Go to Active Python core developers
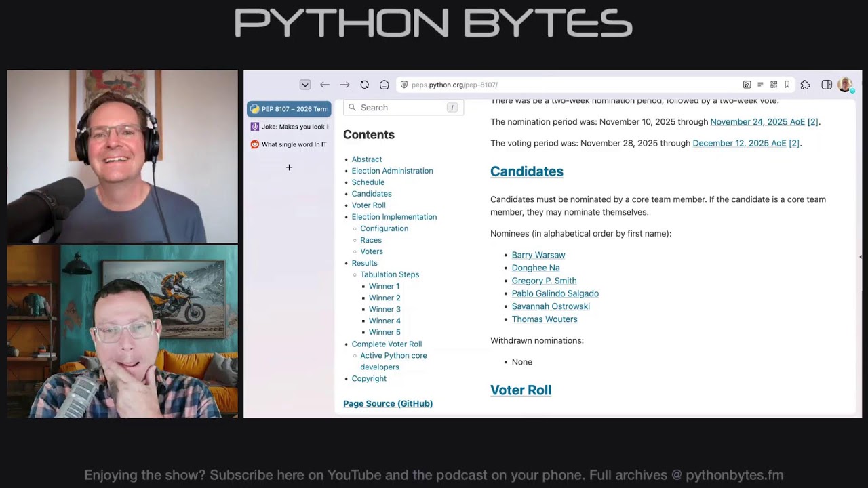 [393, 361]
